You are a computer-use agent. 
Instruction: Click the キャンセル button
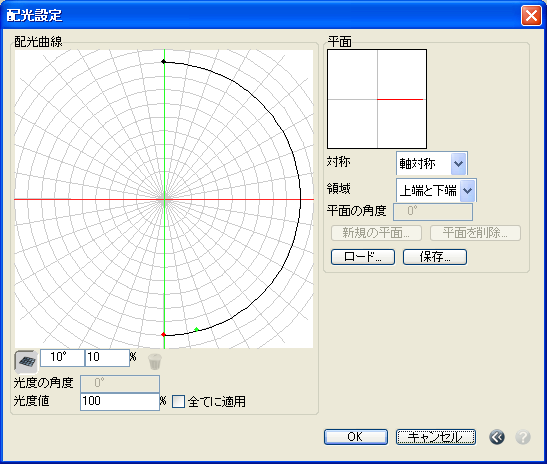(435, 437)
